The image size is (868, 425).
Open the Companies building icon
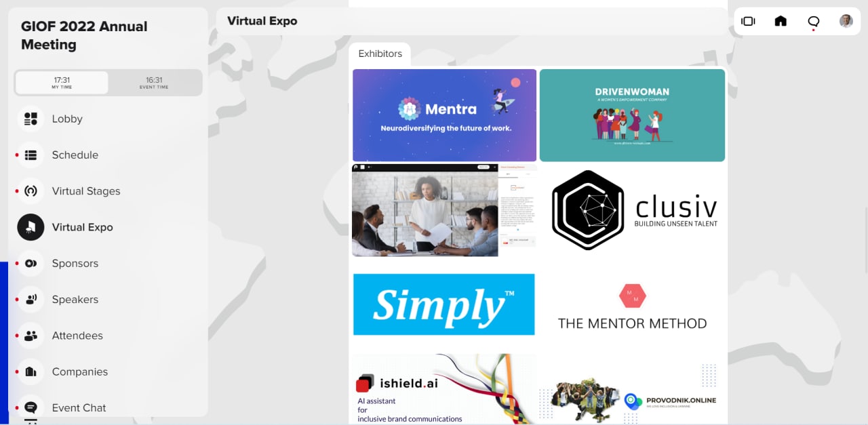click(x=31, y=371)
